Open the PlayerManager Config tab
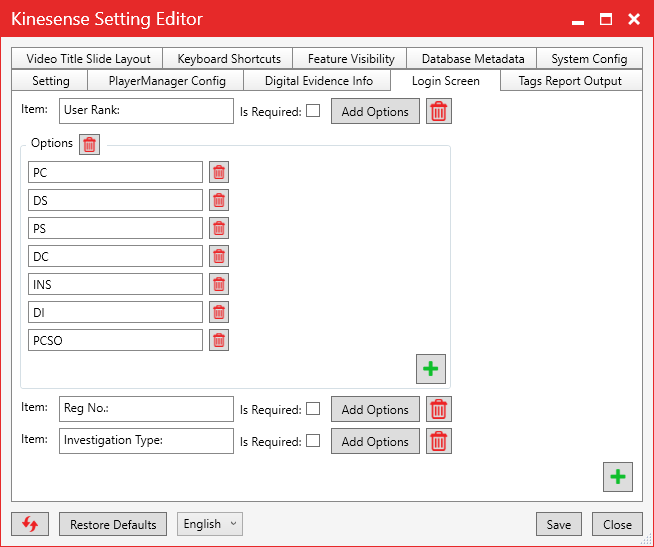 [x=166, y=81]
